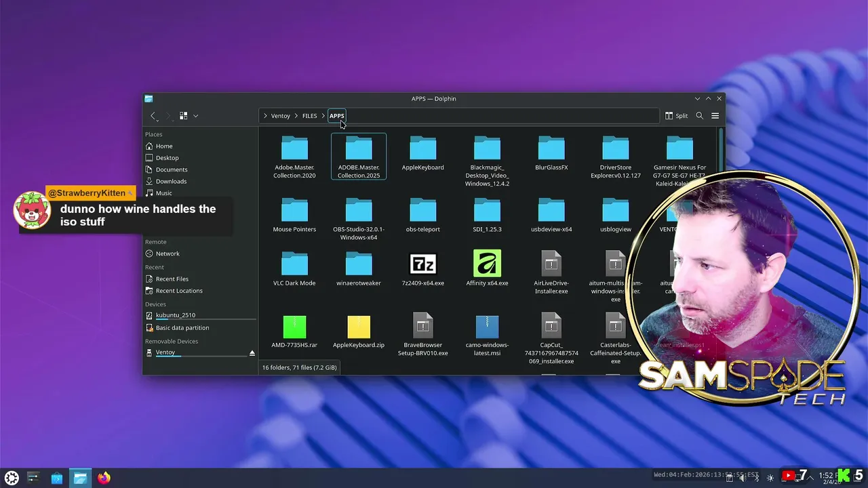Image resolution: width=868 pixels, height=488 pixels.
Task: Select the obs-teleport folder
Action: tap(423, 216)
